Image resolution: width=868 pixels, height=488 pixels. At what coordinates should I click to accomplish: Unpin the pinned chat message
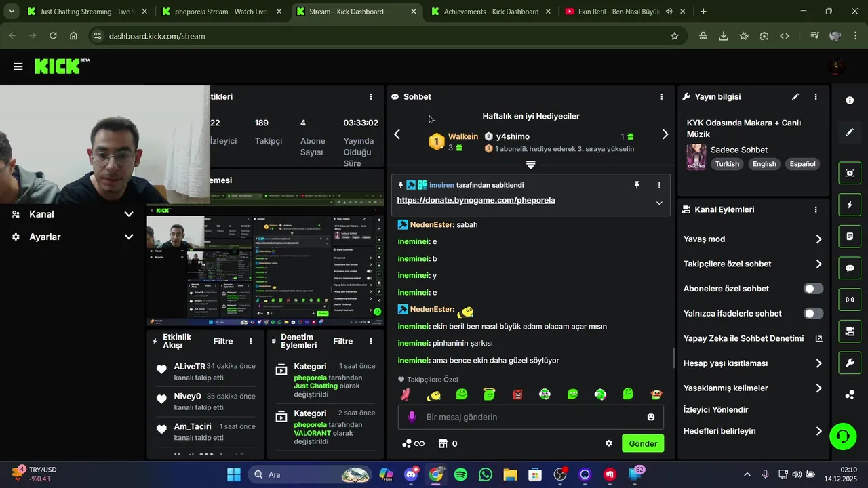click(x=637, y=185)
